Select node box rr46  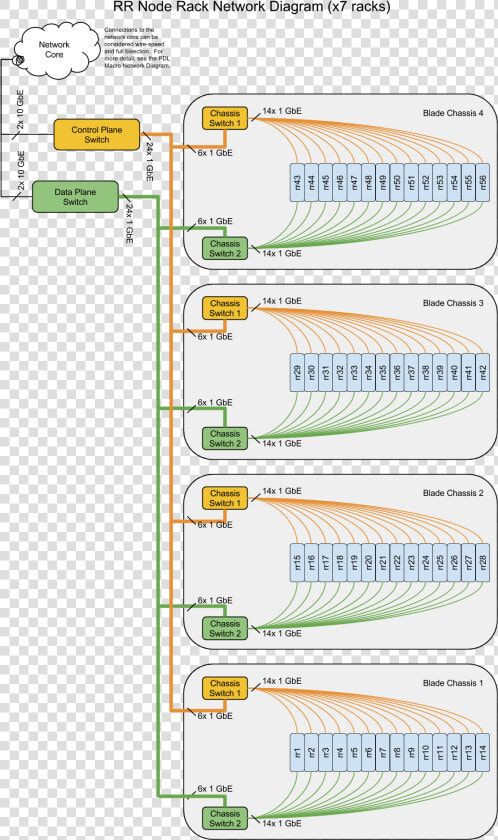(x=340, y=183)
